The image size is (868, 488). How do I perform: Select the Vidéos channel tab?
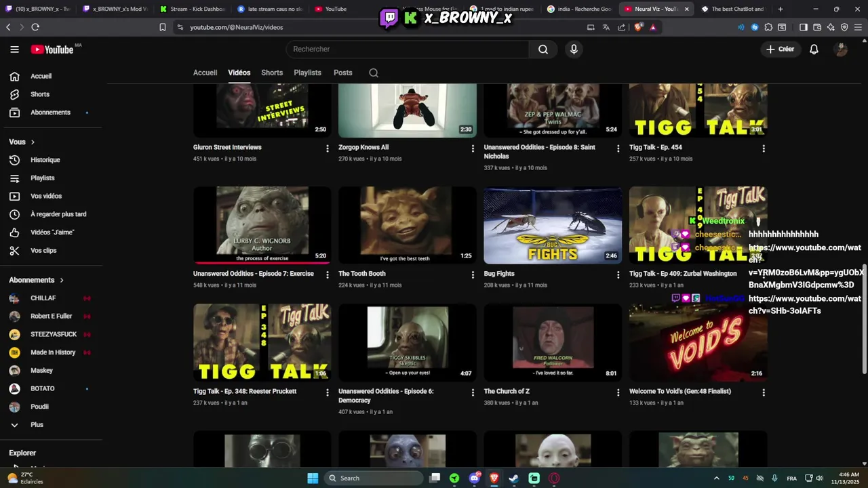tap(239, 73)
